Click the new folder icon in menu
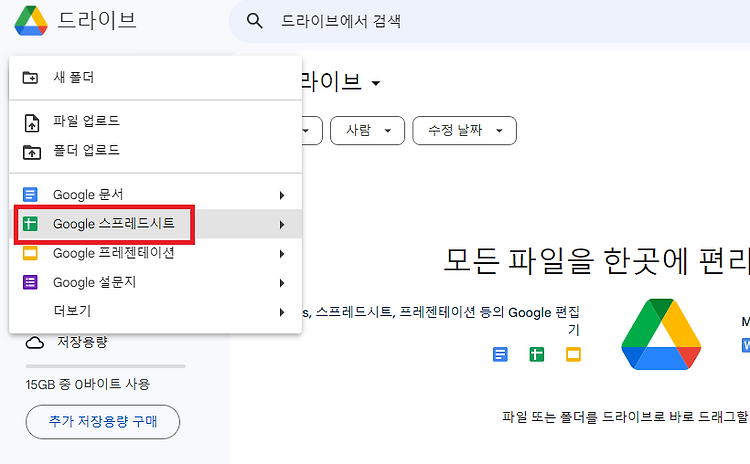Screen dimensions: 750x464 click(31, 77)
